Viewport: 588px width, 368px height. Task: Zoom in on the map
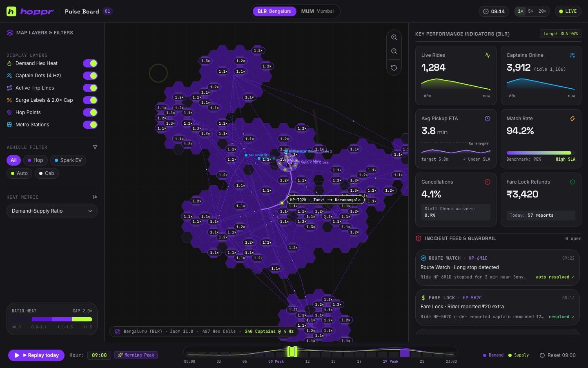click(394, 37)
